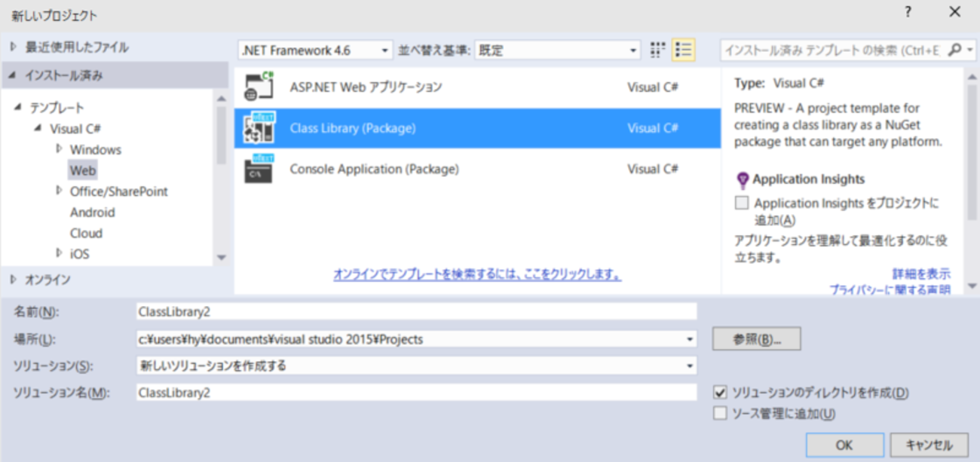Click the ASP.NET Web application template icon
The width and height of the screenshot is (980, 462).
click(x=259, y=87)
